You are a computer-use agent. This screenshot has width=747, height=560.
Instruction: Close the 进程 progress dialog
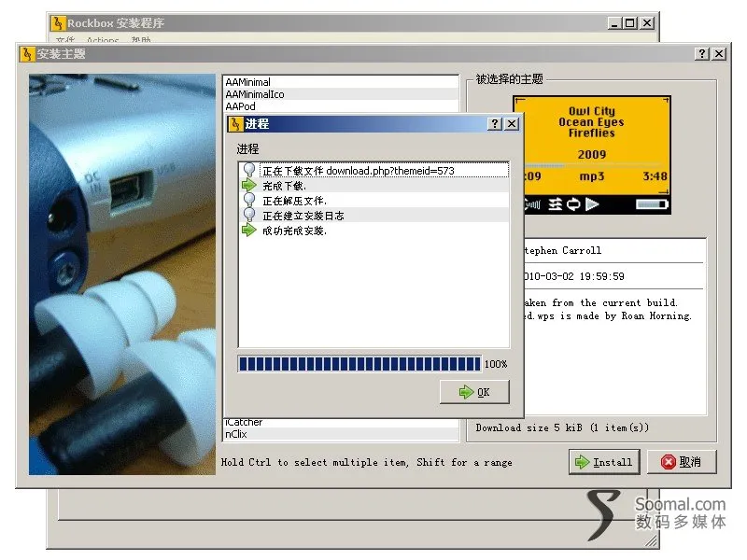pos(512,124)
